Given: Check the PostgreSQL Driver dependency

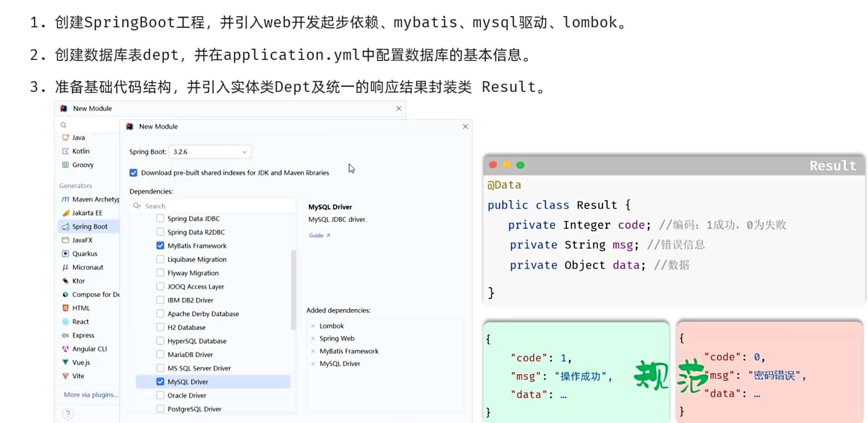Looking at the screenshot, I should coord(160,409).
